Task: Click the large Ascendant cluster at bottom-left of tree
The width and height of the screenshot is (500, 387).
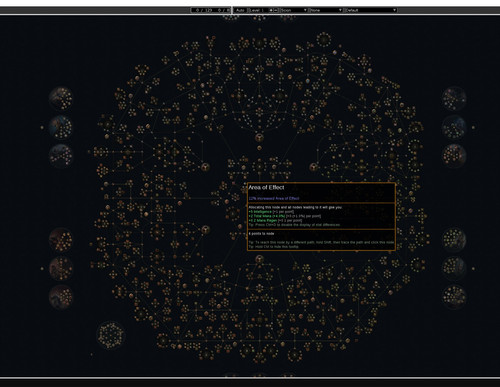Action: [x=111, y=335]
